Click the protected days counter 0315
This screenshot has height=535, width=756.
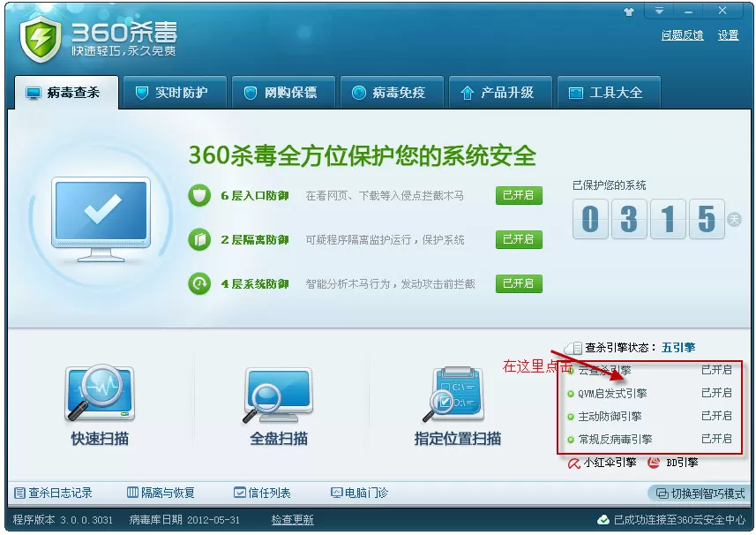(648, 219)
